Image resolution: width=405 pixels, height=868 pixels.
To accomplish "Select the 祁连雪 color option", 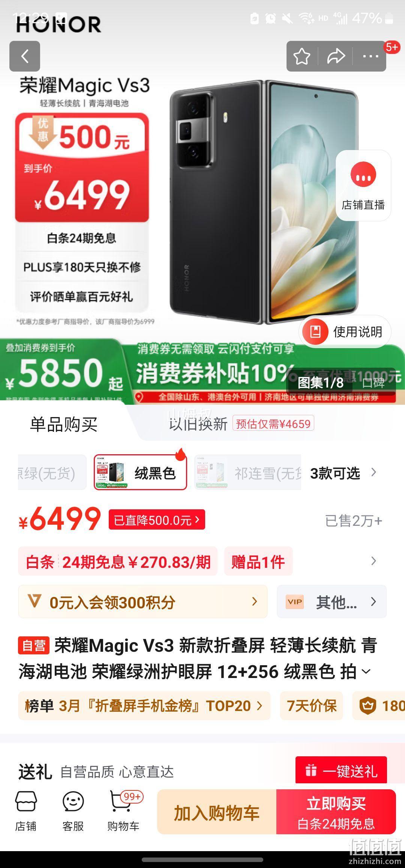I will click(x=248, y=472).
